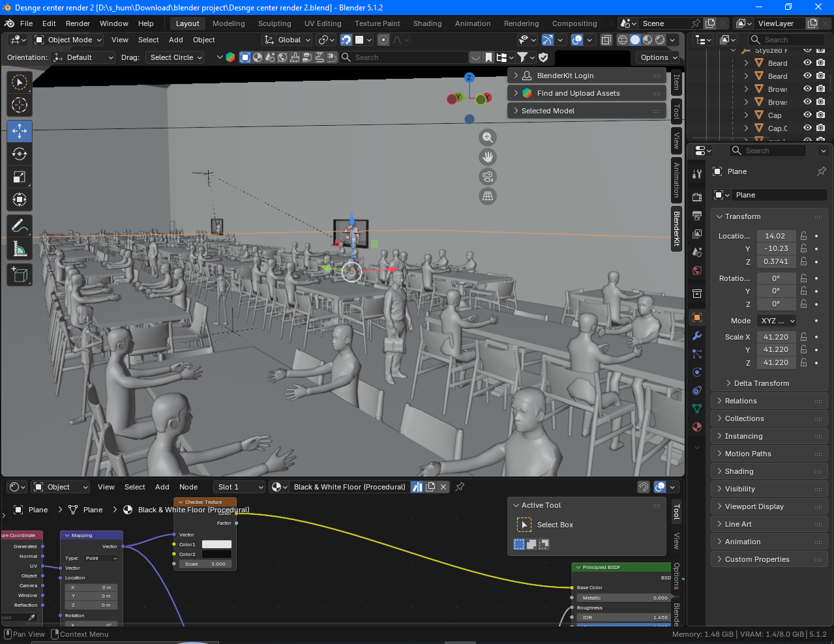Open the Tool properties tab

[x=697, y=173]
